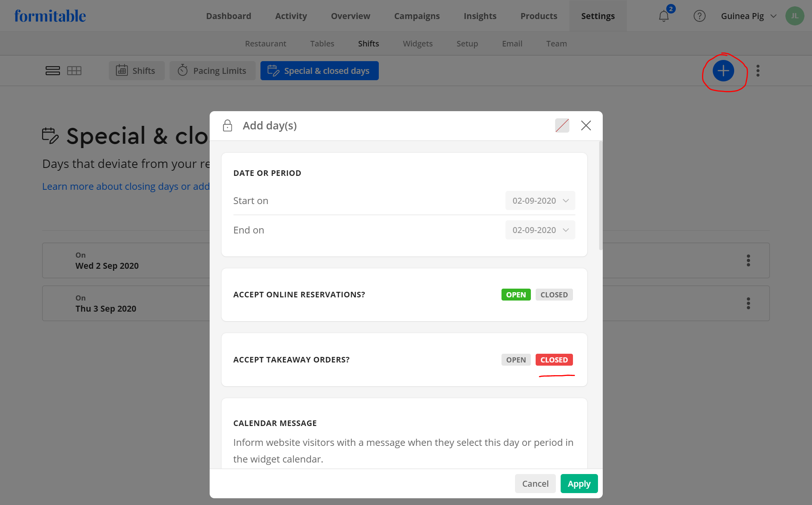812x505 pixels.
Task: Click the Apply button
Action: 579,484
